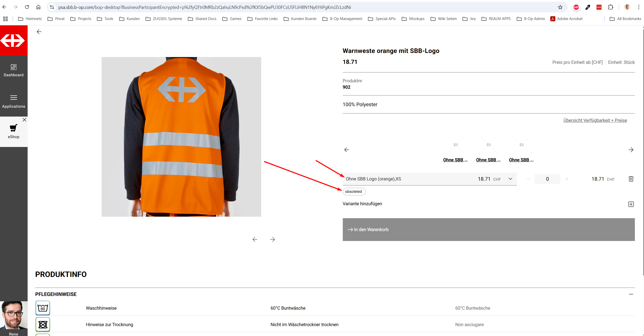The height and width of the screenshot is (336, 644).
Task: Add a variant with the plus square icon
Action: [x=631, y=204]
